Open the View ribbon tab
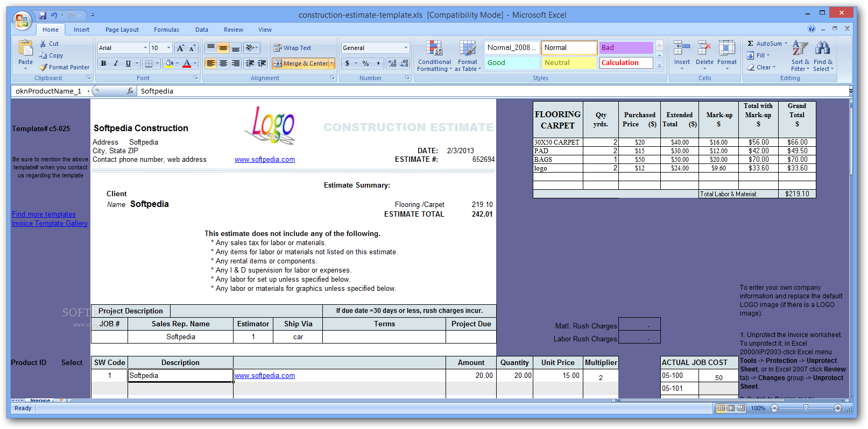 [x=265, y=30]
